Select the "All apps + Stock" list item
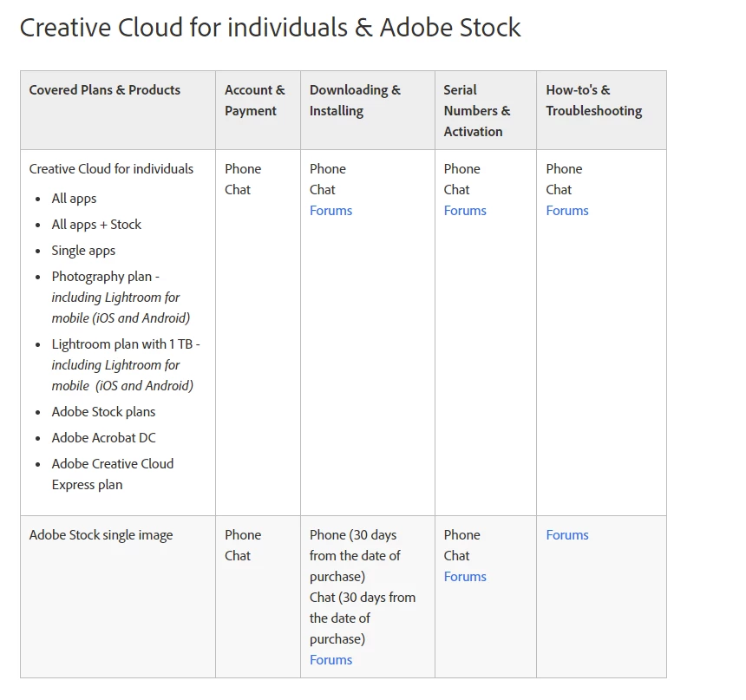Screen dimensions: 746x700 click(96, 225)
